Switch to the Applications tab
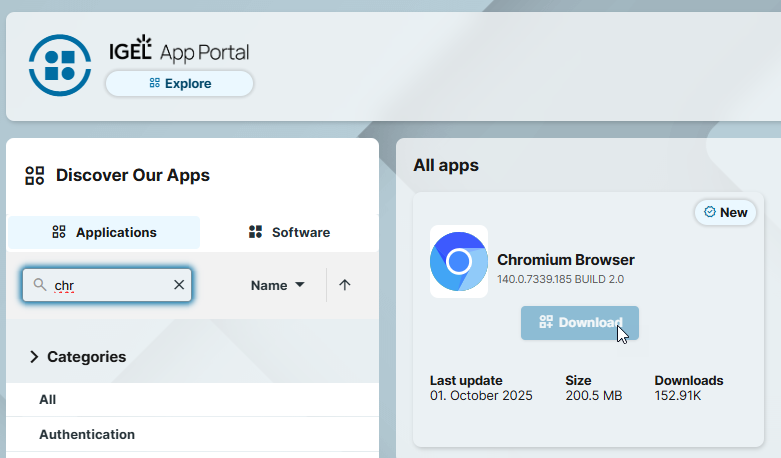This screenshot has width=781, height=458. [104, 232]
